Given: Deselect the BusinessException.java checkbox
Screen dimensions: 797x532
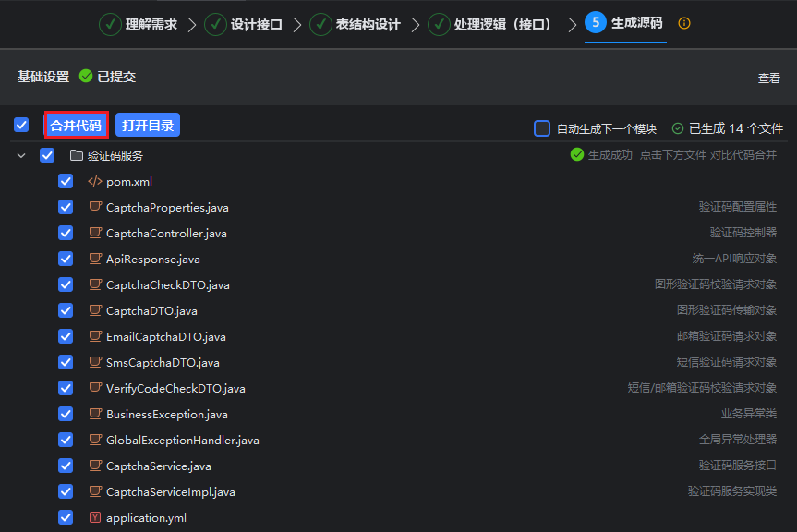Looking at the screenshot, I should 66,415.
